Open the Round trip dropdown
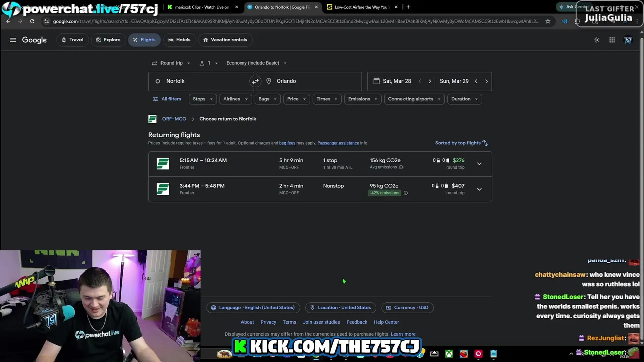644x362 pixels. coord(171,63)
